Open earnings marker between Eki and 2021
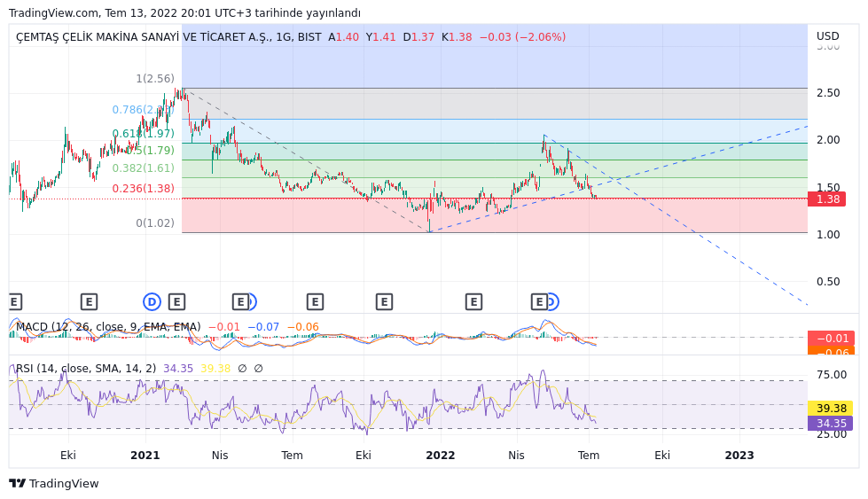Viewport: 868px width, 499px height. (x=89, y=302)
